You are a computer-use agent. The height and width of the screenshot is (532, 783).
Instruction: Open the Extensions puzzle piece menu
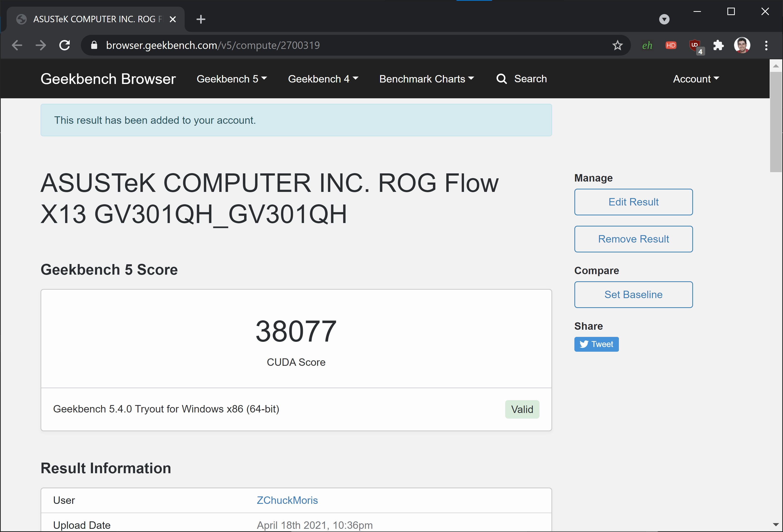pos(718,45)
